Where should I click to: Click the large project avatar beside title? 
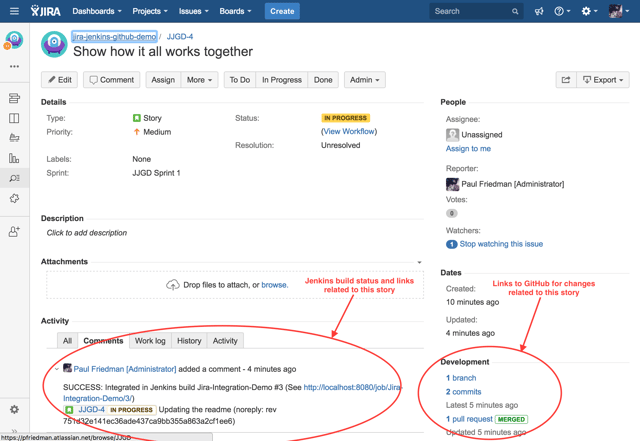[54, 44]
